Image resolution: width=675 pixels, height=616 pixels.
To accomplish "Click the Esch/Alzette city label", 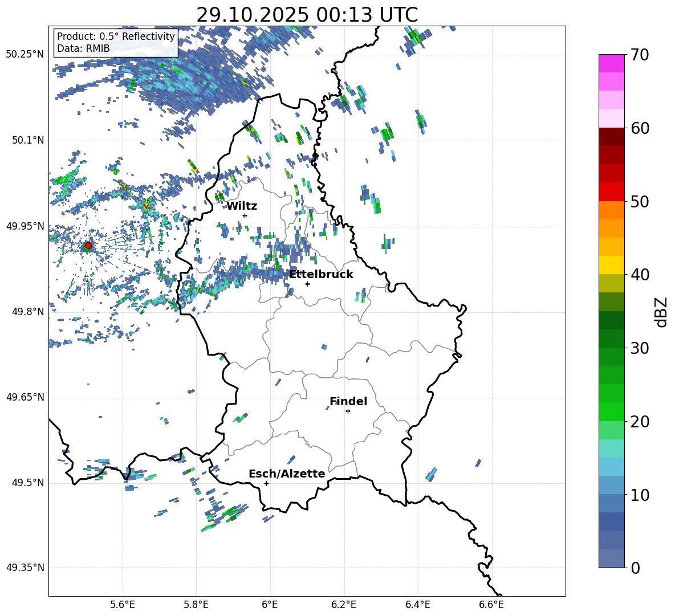I will pyautogui.click(x=287, y=474).
